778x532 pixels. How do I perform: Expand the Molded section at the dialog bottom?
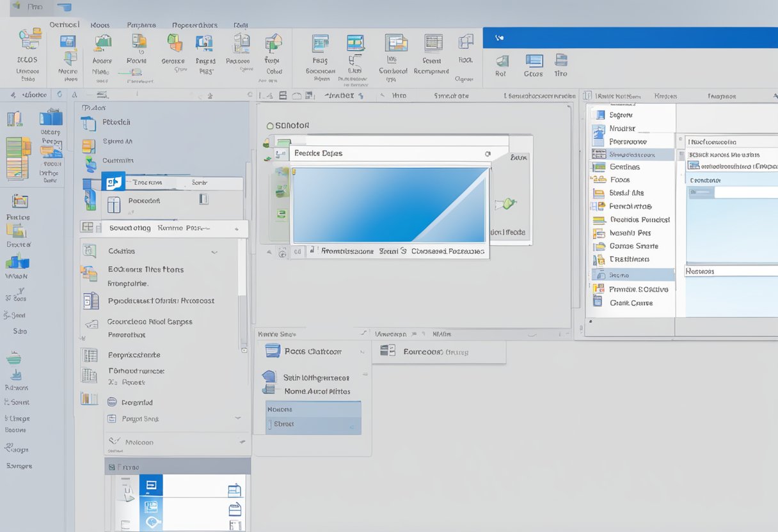(241, 441)
